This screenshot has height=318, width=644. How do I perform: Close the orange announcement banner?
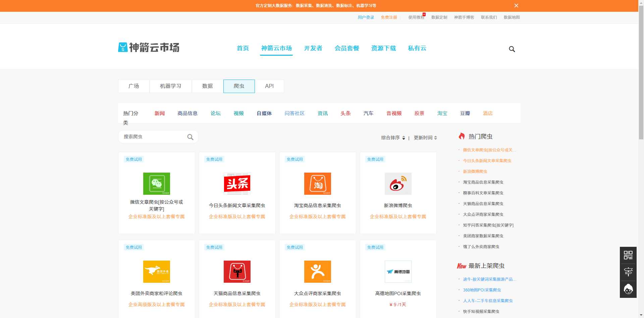516,6
